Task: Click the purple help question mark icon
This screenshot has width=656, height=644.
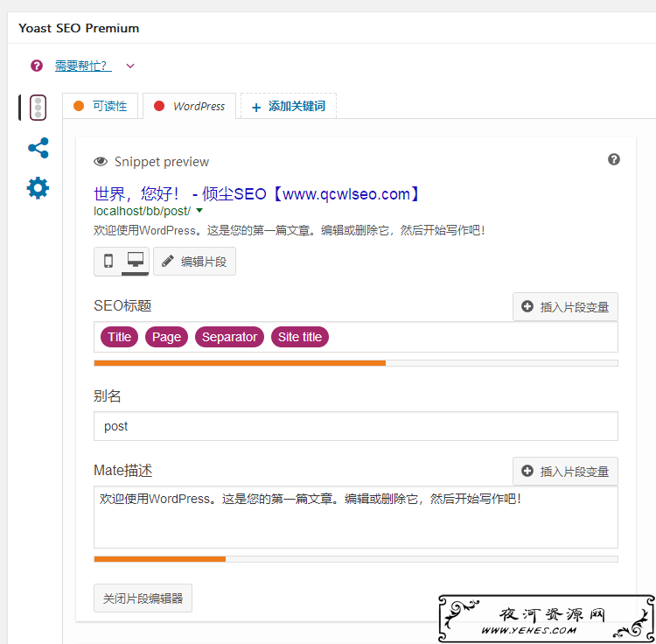Action: tap(37, 66)
